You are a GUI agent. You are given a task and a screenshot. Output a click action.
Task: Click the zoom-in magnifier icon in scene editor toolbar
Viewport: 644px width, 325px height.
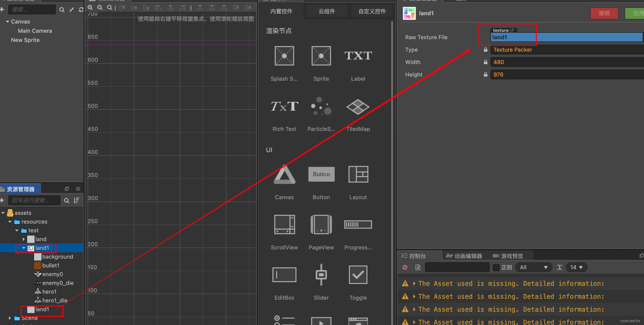click(90, 8)
